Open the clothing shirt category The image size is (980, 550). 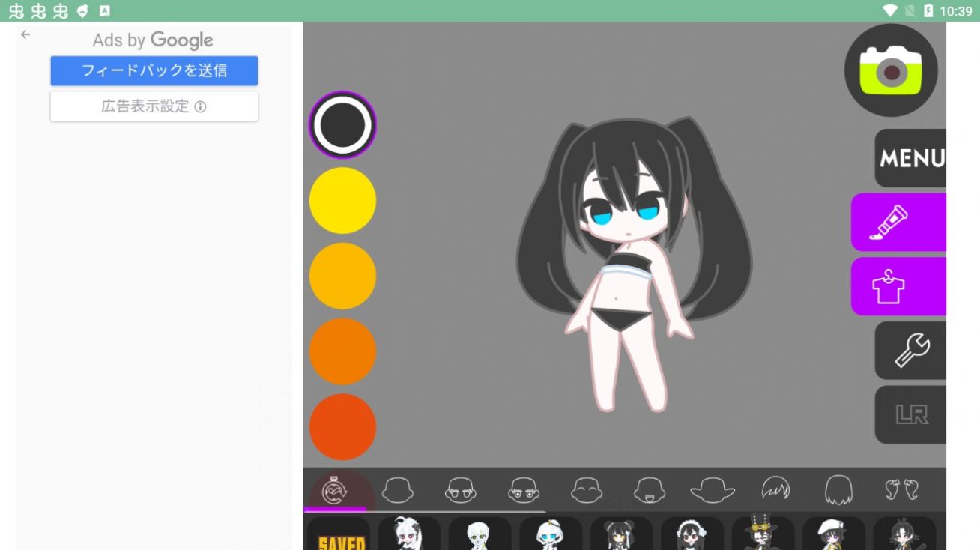898,286
